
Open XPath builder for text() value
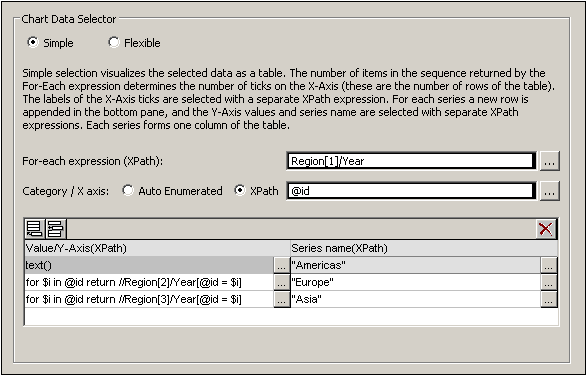282,265
